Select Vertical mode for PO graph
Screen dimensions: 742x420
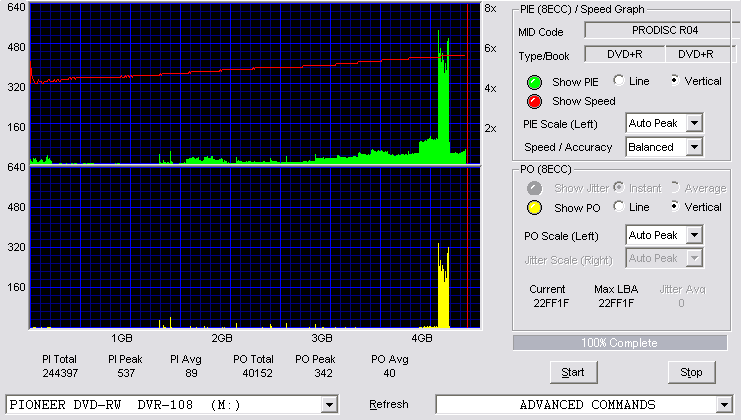675,206
